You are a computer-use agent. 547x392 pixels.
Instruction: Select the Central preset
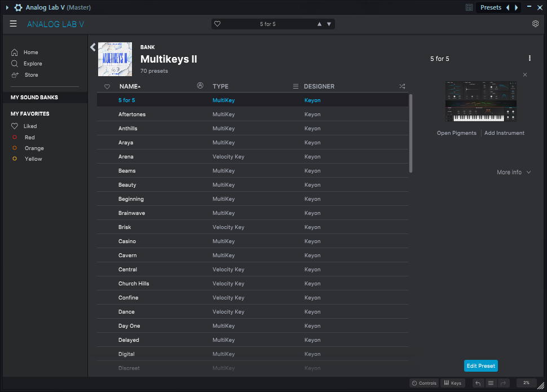[253, 270]
